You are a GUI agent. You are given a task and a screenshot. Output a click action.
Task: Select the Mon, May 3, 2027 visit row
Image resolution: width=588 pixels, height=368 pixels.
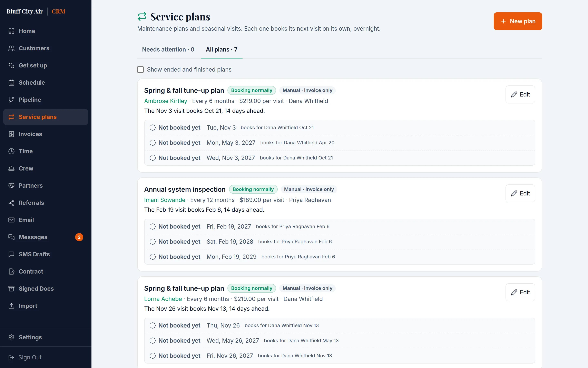point(340,143)
